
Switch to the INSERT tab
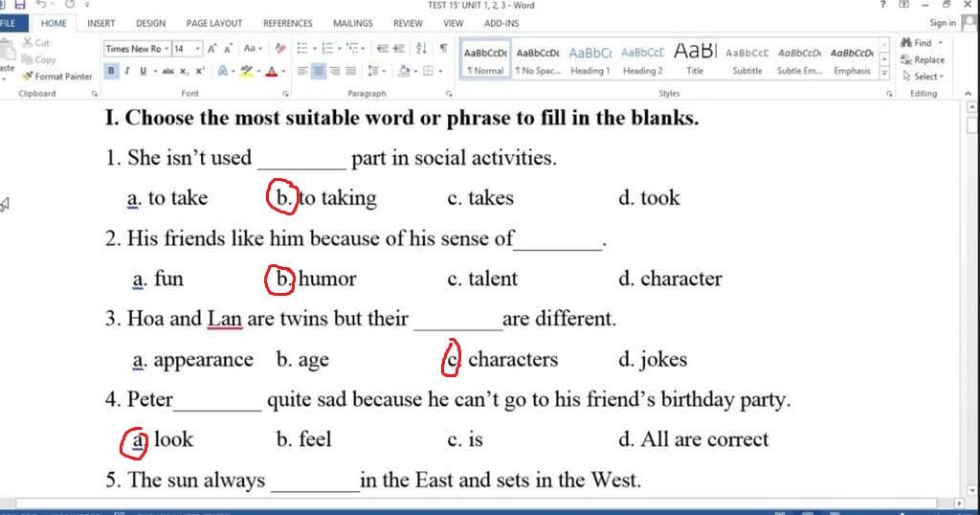(100, 23)
